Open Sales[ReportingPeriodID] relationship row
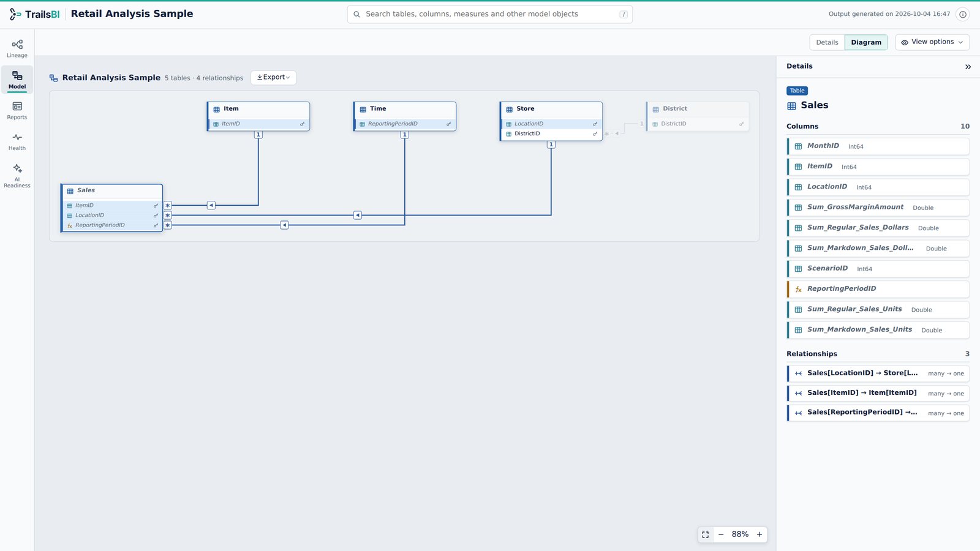The height and width of the screenshot is (551, 980). pos(878,413)
